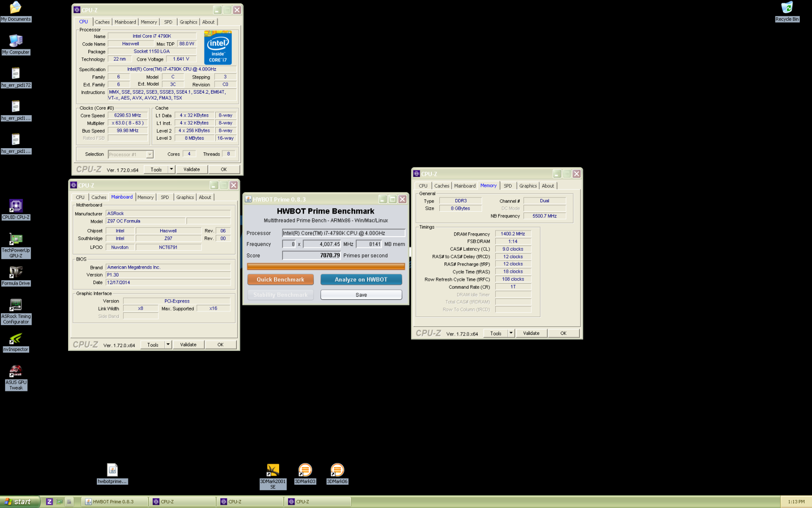Click Validate in CPU-Z CPU window
The width and height of the screenshot is (812, 508).
click(192, 169)
